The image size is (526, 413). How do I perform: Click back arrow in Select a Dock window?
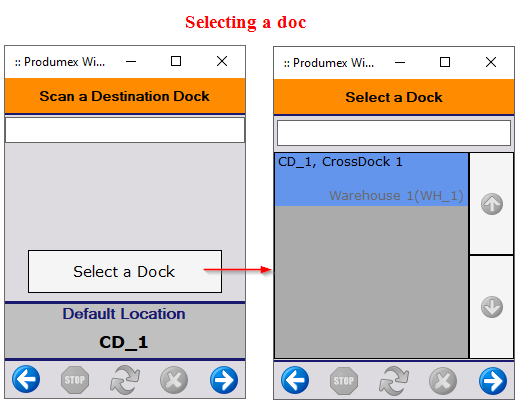coord(295,380)
